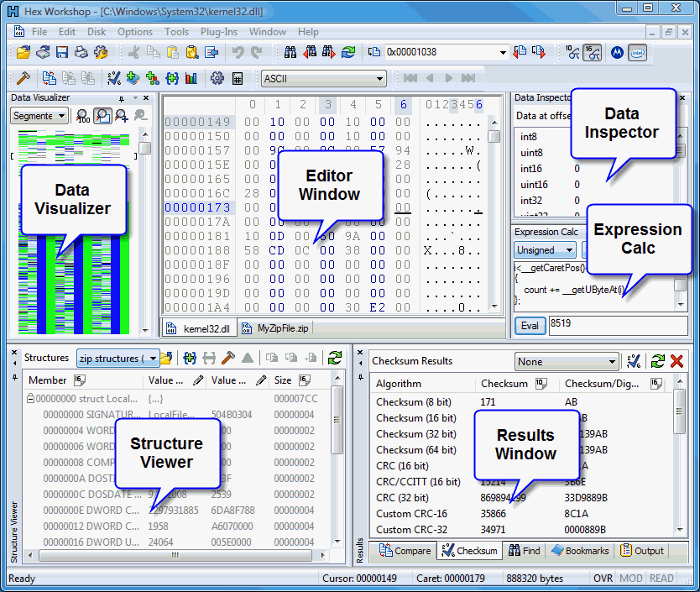Viewport: 700px width, 592px height.
Task: Select the kernel32.dll document tab
Action: click(199, 329)
